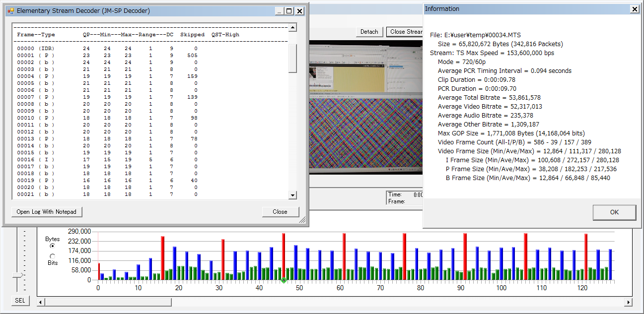Viewport: 644px width, 314px height.
Task: Click the Detach button
Action: tap(369, 32)
